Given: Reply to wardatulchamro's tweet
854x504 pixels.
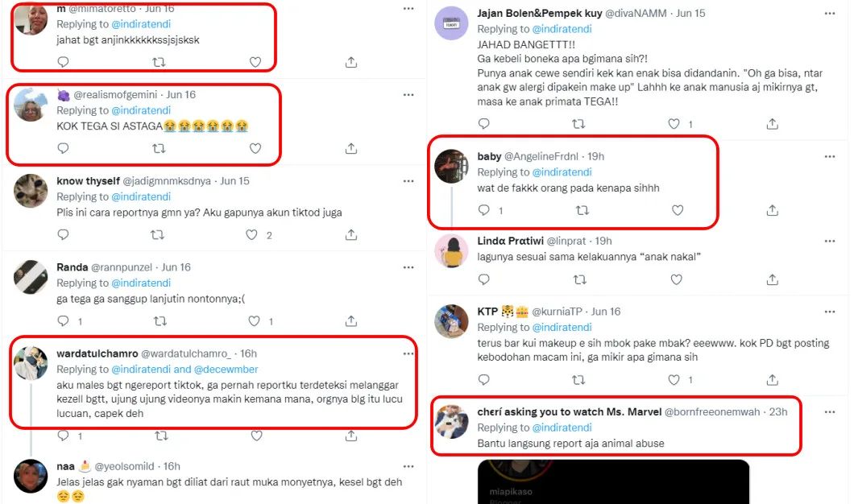Looking at the screenshot, I should [63, 436].
